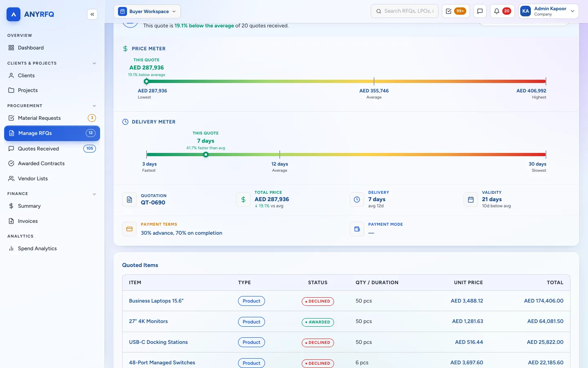This screenshot has height=368, width=588.
Task: Open the Buyer Workspace dropdown
Action: pyautogui.click(x=147, y=11)
